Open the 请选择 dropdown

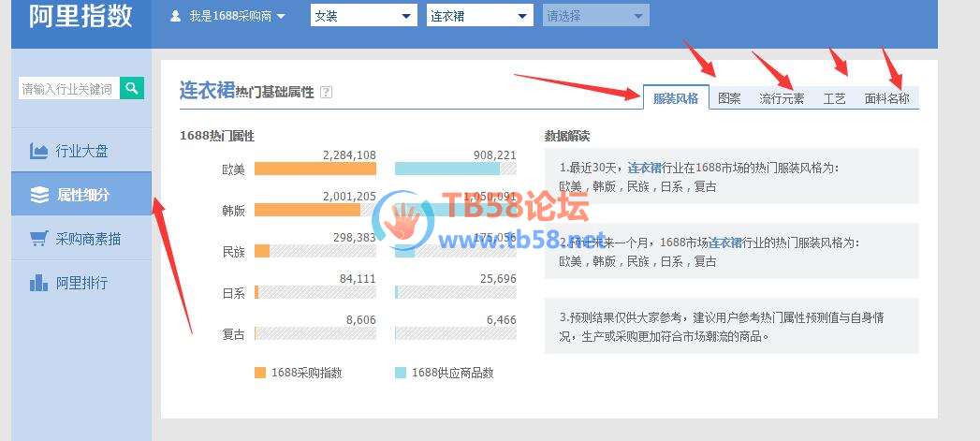(x=596, y=16)
